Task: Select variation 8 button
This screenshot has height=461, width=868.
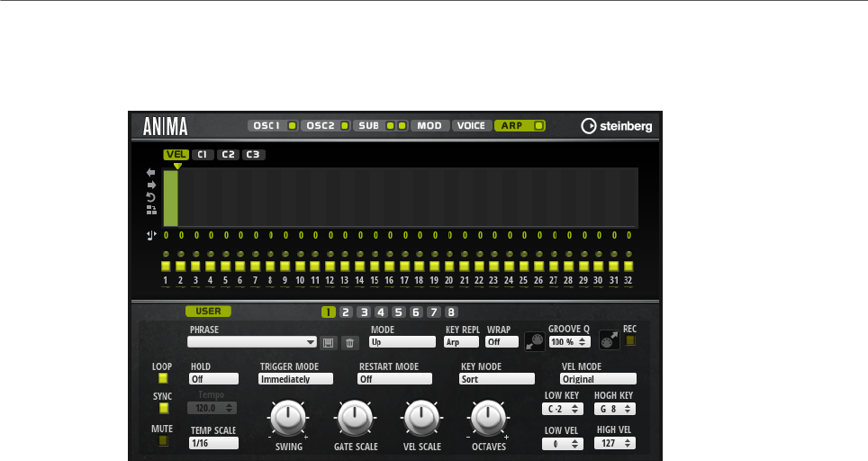Action: pos(451,312)
